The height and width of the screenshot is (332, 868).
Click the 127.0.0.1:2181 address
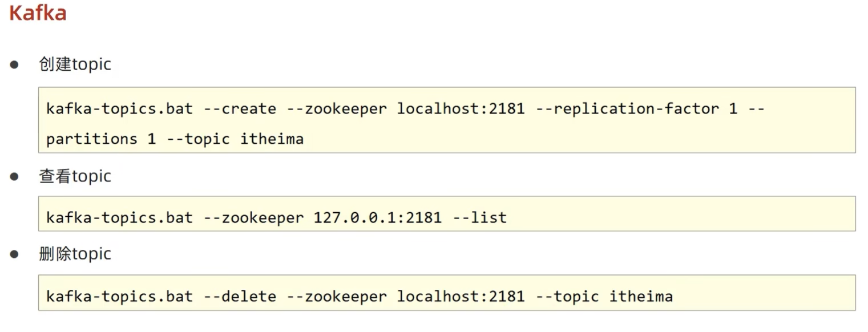pos(377,217)
